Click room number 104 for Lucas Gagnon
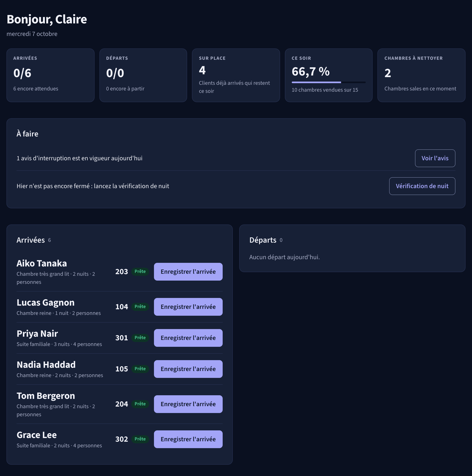This screenshot has width=472, height=476. [x=122, y=307]
